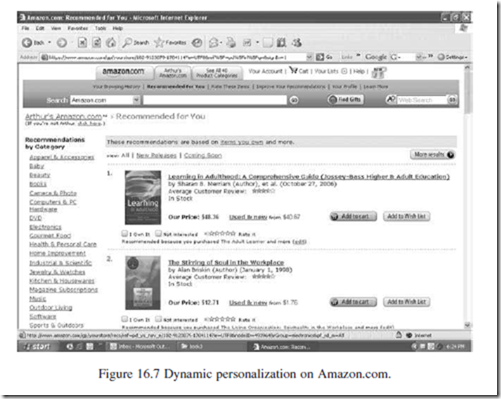Click the Web Search go icon
Viewport: 501px width, 399px height.
pyautogui.click(x=452, y=100)
